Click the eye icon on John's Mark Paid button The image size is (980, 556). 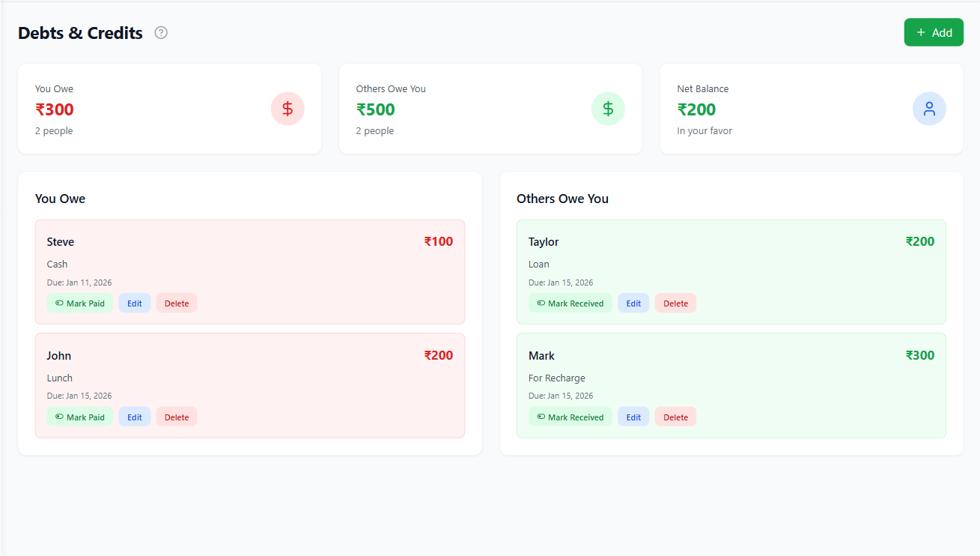tap(60, 417)
